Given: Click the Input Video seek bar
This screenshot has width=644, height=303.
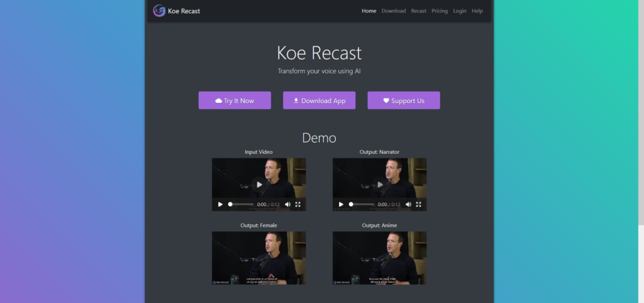Looking at the screenshot, I should 241,204.
